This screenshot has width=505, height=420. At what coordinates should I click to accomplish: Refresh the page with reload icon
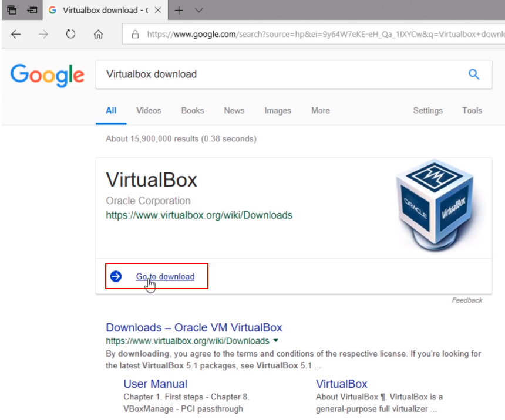pyautogui.click(x=71, y=34)
